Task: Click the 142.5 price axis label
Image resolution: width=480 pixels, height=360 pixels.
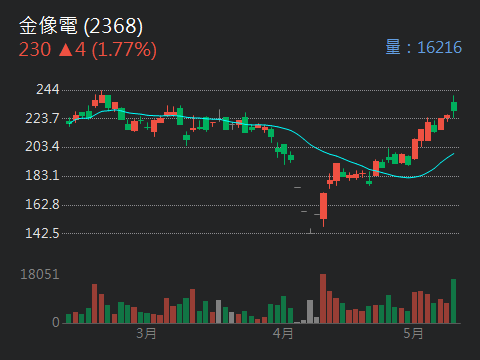Action: coord(42,233)
